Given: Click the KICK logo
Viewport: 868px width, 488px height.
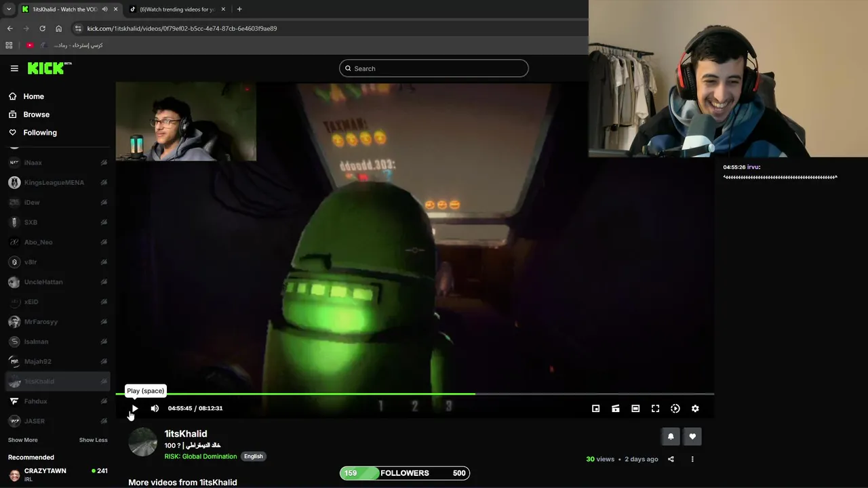Looking at the screenshot, I should 49,68.
